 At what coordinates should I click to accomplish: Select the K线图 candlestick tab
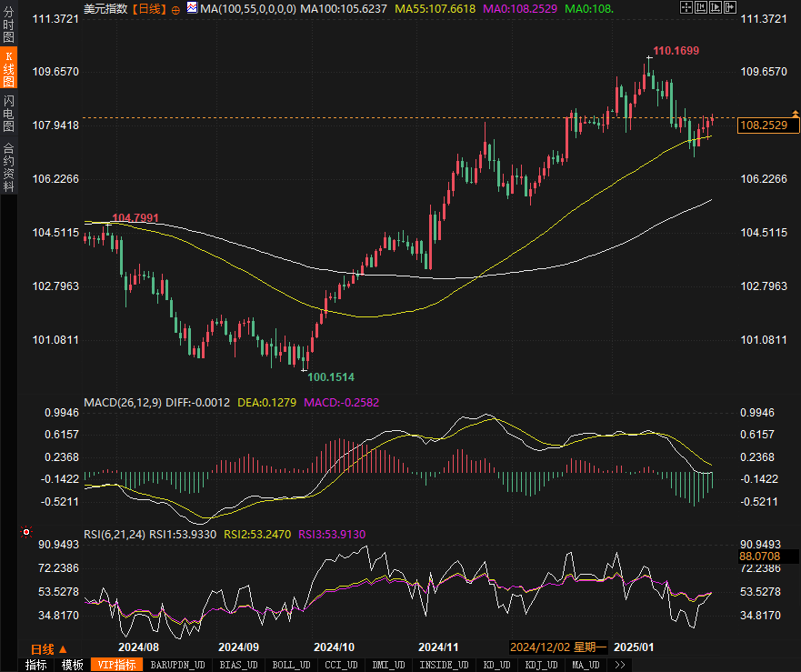8,69
